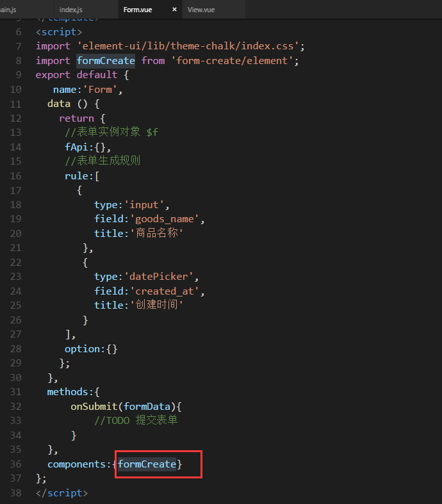Image resolution: width=442 pixels, height=504 pixels.
Task: Select the Form.vue tab
Action: [x=138, y=10]
